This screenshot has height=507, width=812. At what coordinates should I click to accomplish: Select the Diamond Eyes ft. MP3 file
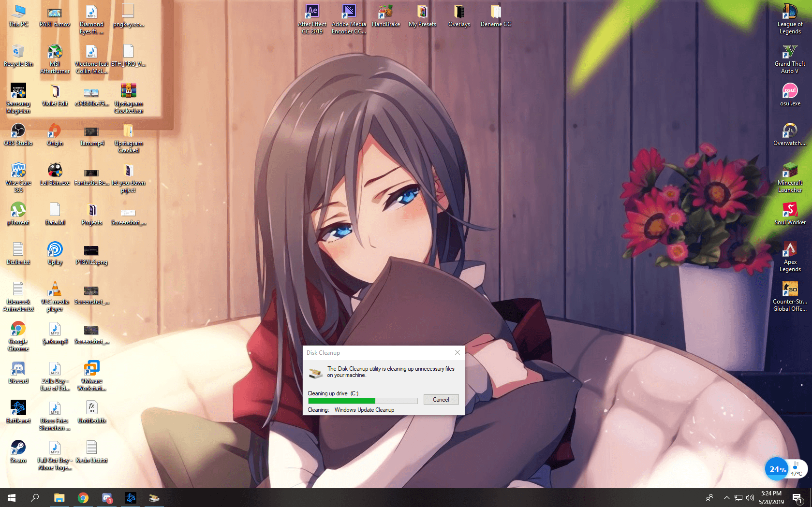point(91,19)
